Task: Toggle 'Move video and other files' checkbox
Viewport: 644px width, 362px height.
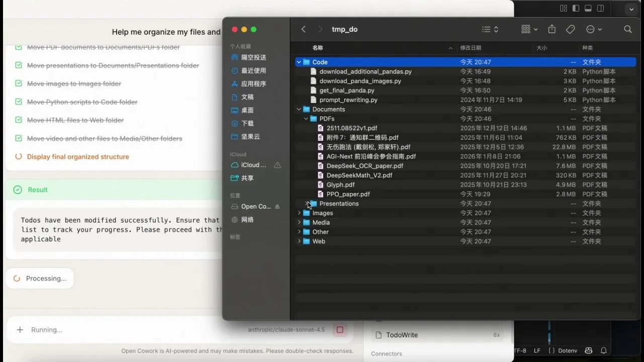Action: coord(19,138)
